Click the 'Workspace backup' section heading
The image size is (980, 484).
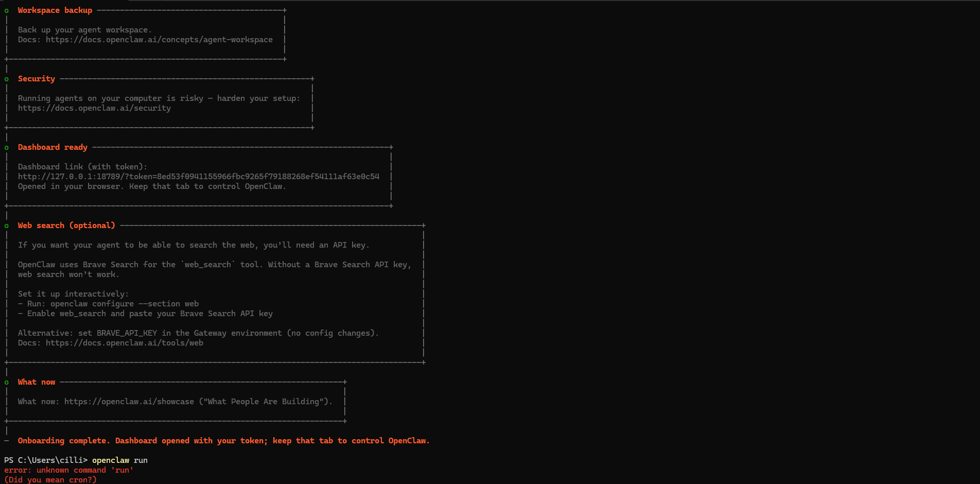[55, 10]
